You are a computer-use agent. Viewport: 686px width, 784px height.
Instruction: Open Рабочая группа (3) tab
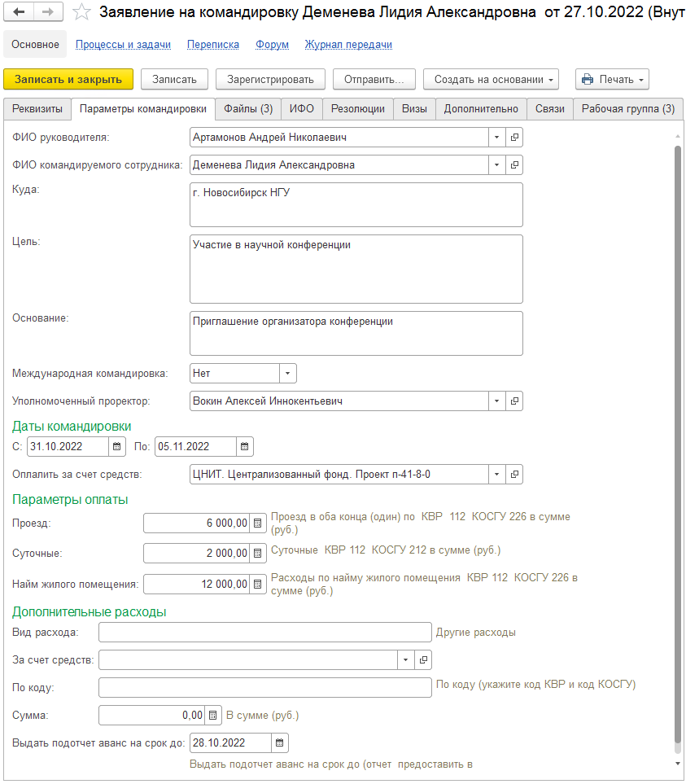click(x=628, y=109)
